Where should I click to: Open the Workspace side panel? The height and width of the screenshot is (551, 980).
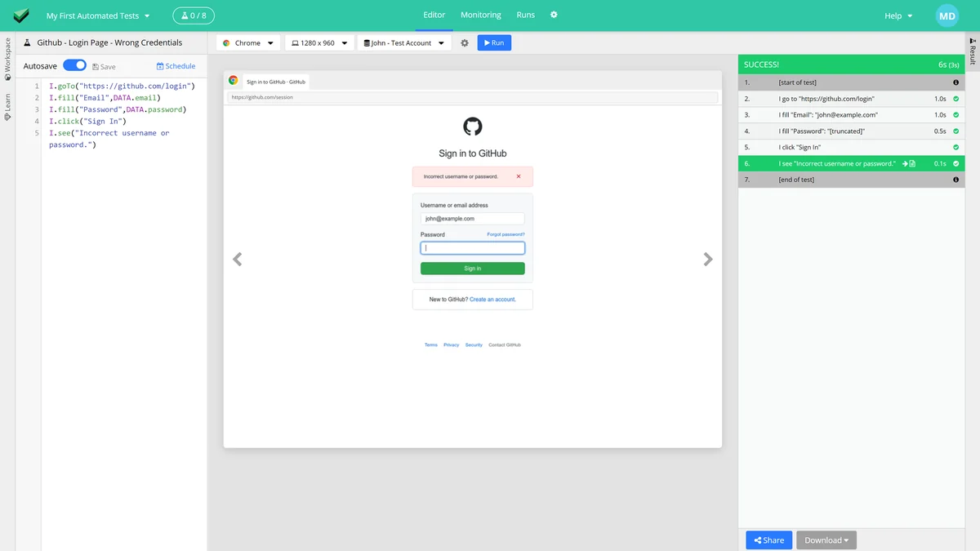tap(7, 59)
